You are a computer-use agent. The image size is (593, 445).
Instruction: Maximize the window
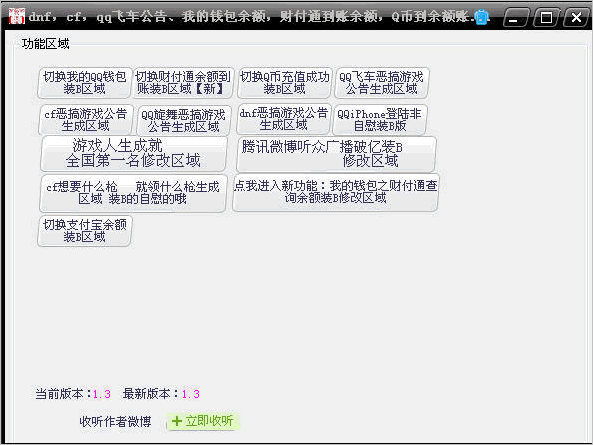(546, 17)
